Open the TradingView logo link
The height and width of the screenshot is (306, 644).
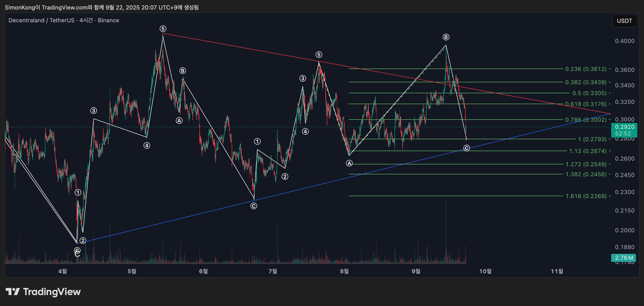click(x=43, y=292)
